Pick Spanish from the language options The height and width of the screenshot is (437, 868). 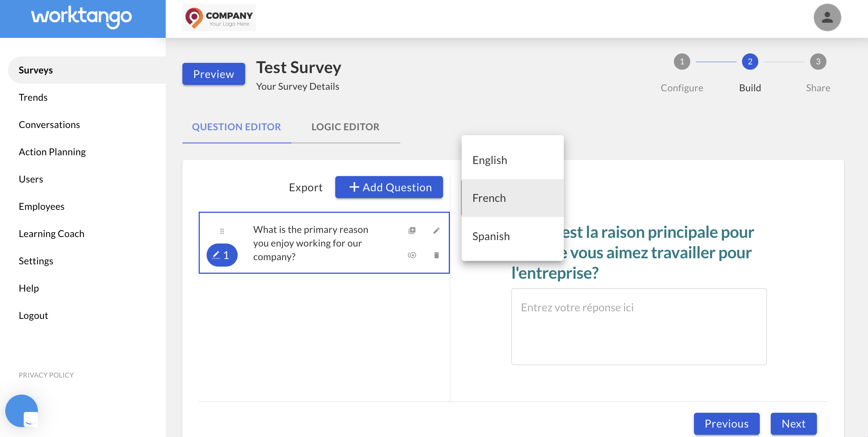click(x=491, y=236)
